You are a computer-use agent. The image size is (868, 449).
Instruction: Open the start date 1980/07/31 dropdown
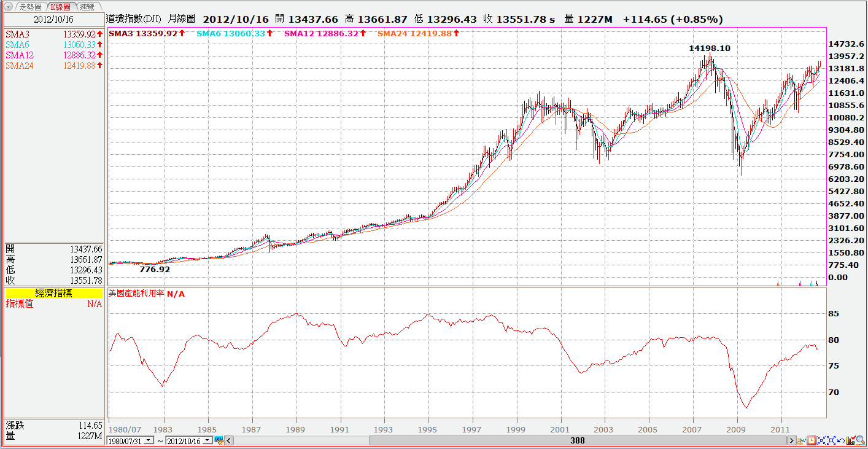point(149,441)
